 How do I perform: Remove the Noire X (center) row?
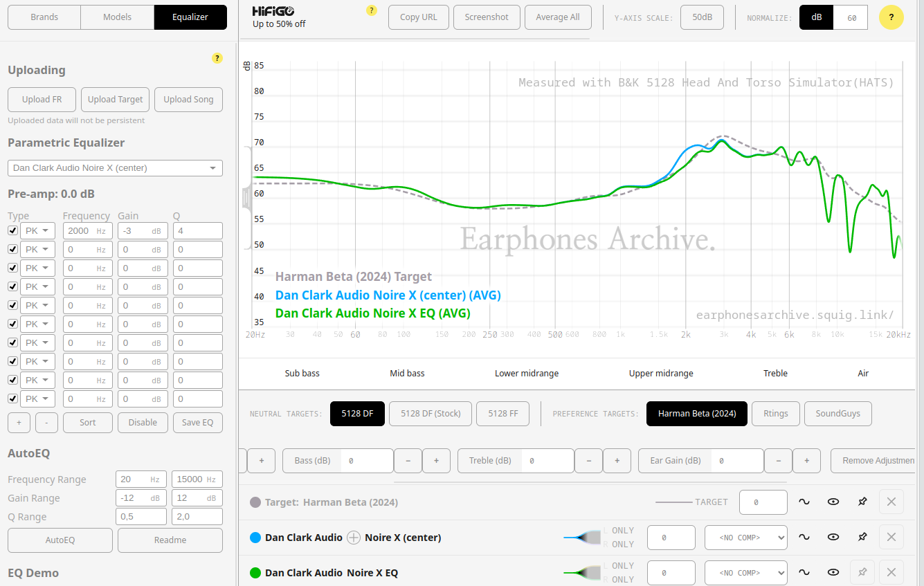(x=891, y=538)
